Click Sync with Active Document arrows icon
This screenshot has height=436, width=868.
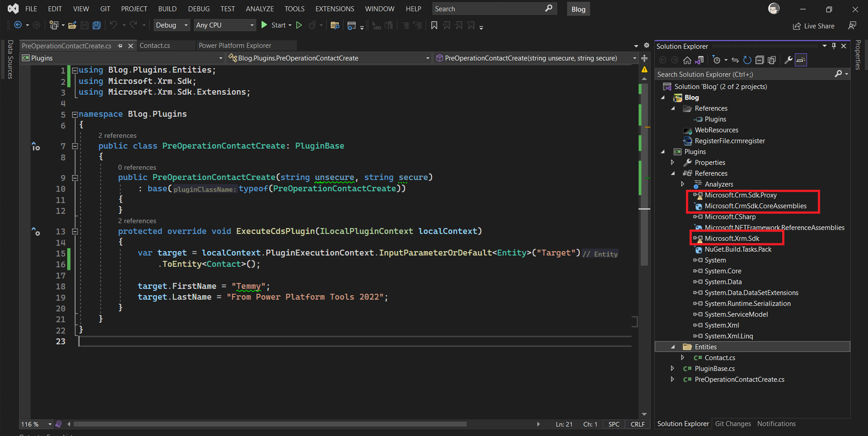click(x=735, y=60)
